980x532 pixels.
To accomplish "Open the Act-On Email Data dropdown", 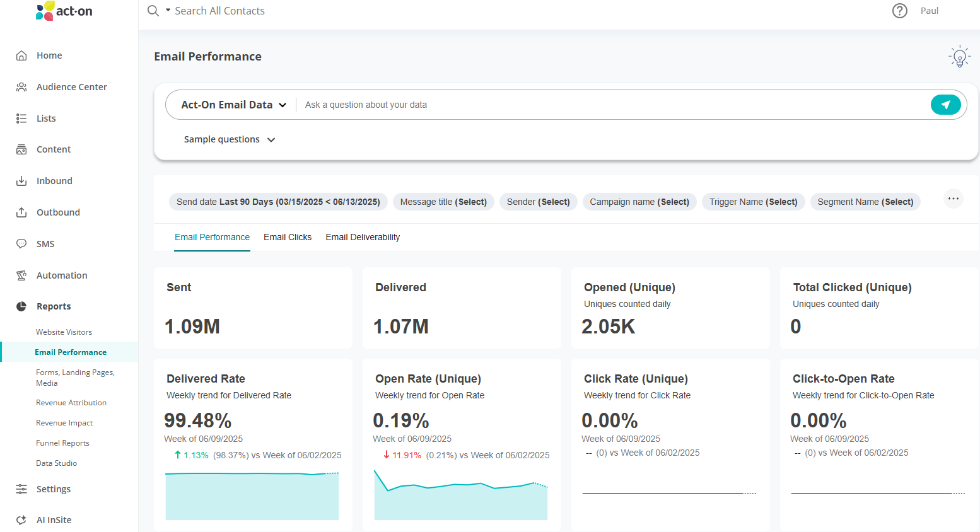I will click(x=233, y=105).
